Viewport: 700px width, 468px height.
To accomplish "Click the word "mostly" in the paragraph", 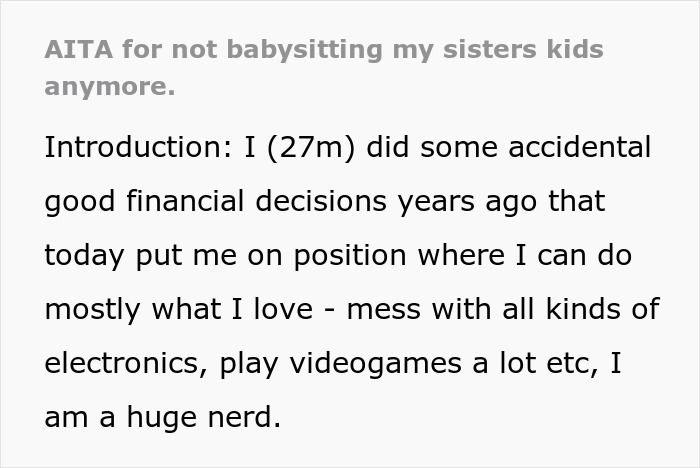I will 92,310.
